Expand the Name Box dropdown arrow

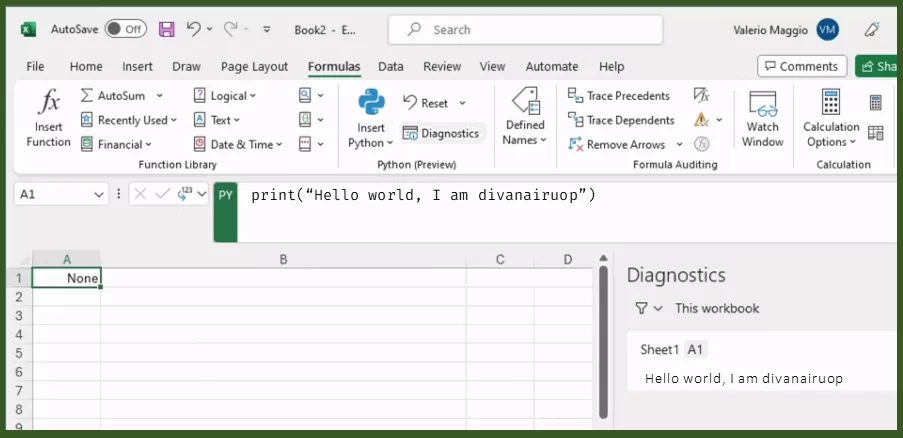pyautogui.click(x=99, y=195)
